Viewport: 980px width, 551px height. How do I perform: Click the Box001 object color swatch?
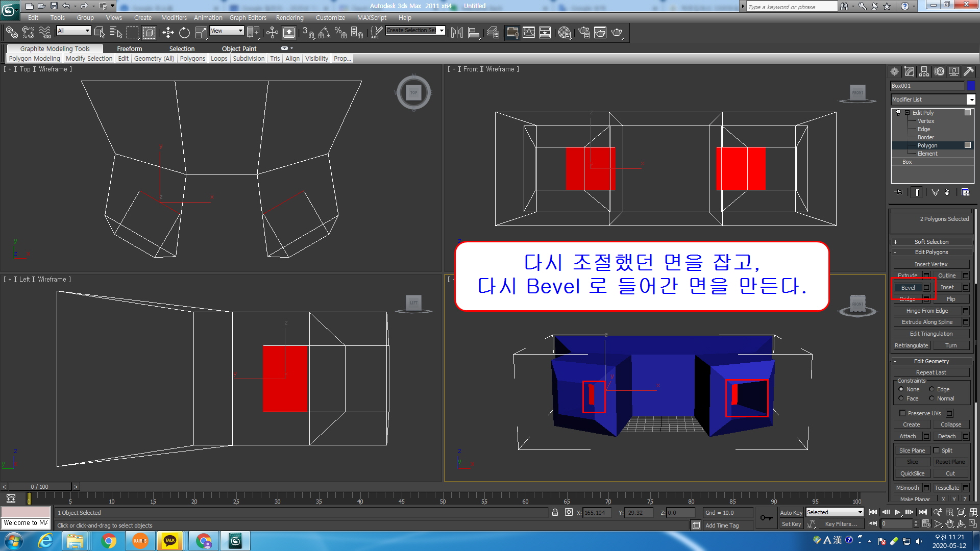pyautogui.click(x=971, y=86)
